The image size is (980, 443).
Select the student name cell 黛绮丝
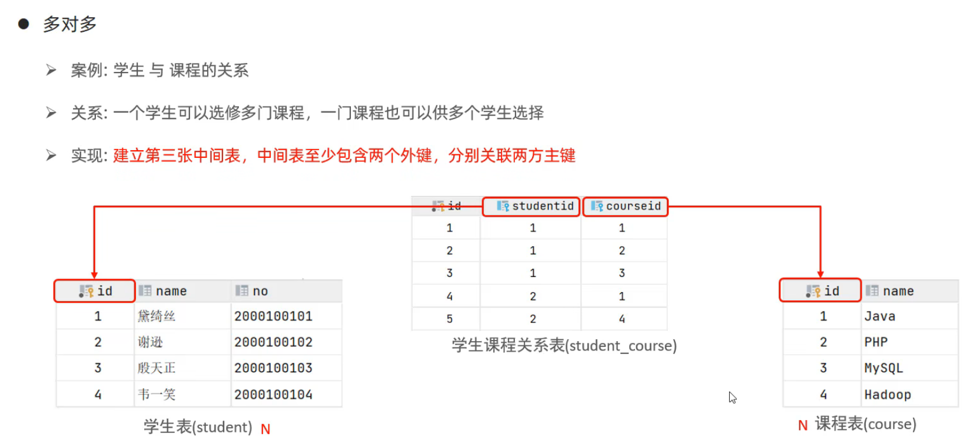182,316
